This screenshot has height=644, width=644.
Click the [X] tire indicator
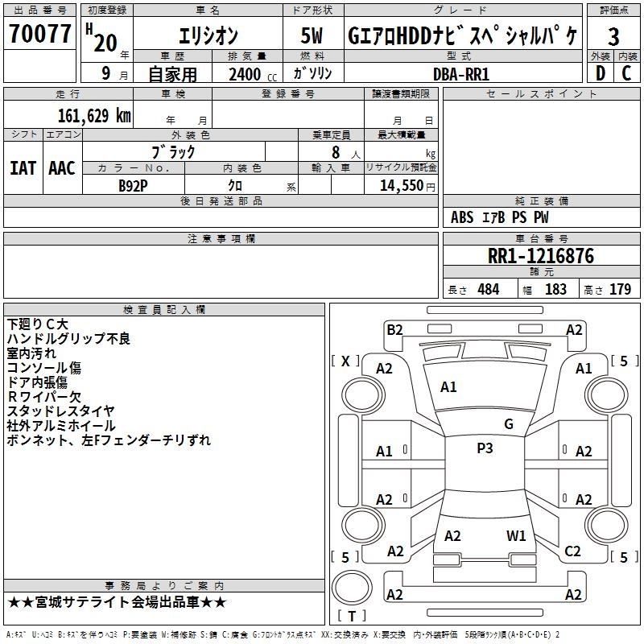(x=346, y=361)
